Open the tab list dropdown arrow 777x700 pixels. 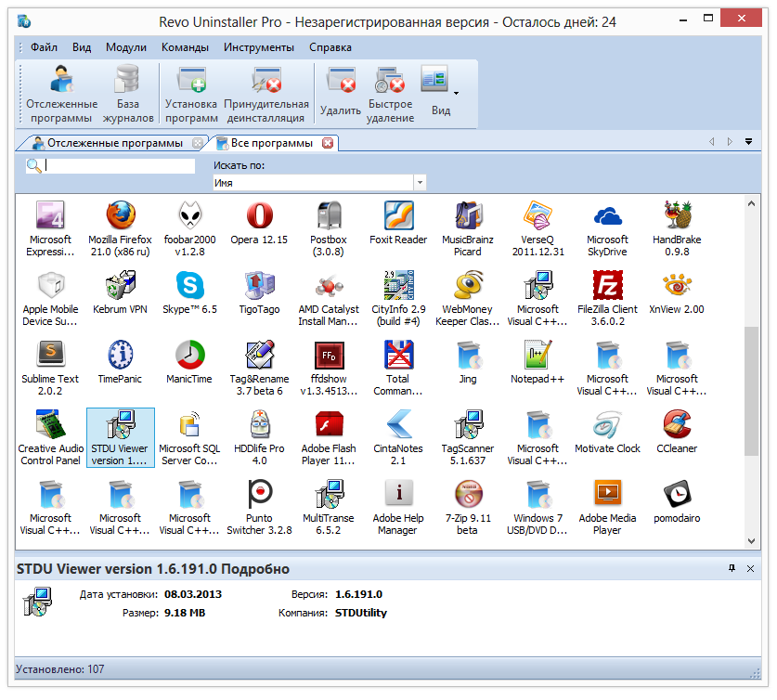(x=748, y=142)
